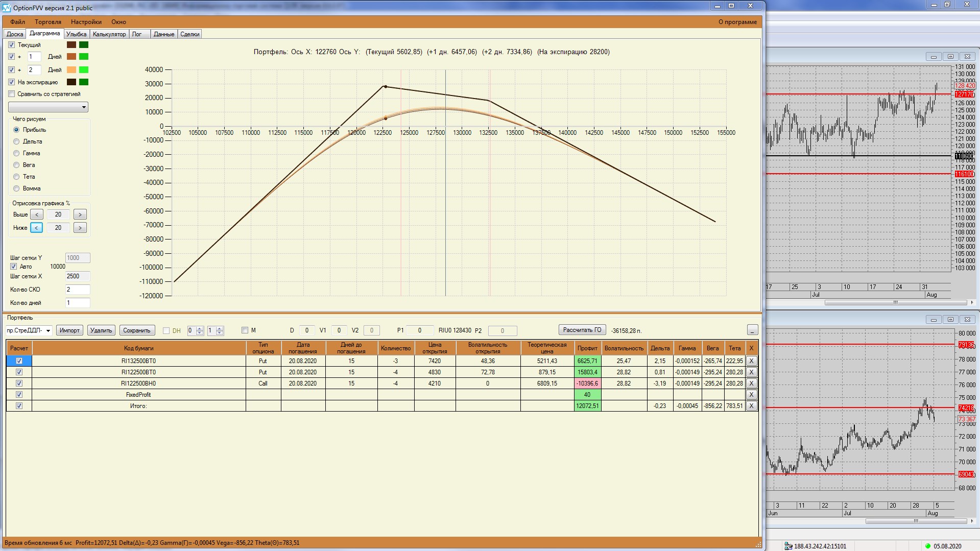This screenshot has height=551, width=980.
Task: Close the lower price chart window
Action: (967, 320)
